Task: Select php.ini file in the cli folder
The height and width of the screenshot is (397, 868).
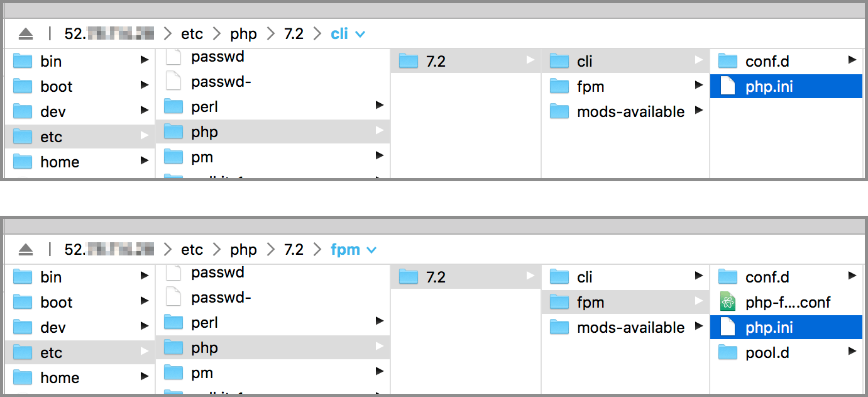Action: coord(788,86)
